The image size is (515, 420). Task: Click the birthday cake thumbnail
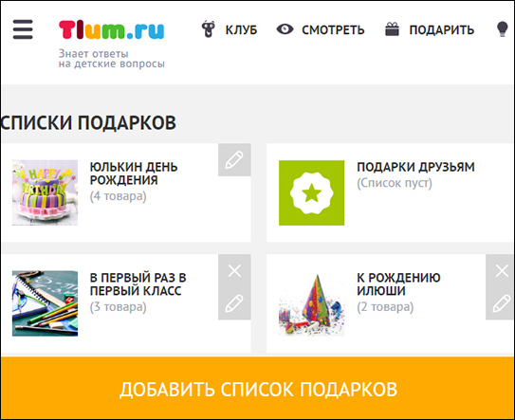(45, 192)
